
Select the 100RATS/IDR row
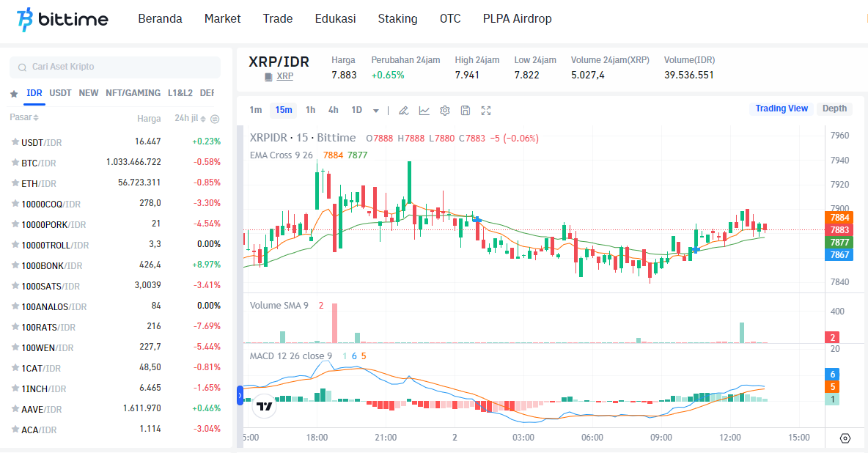(x=115, y=327)
